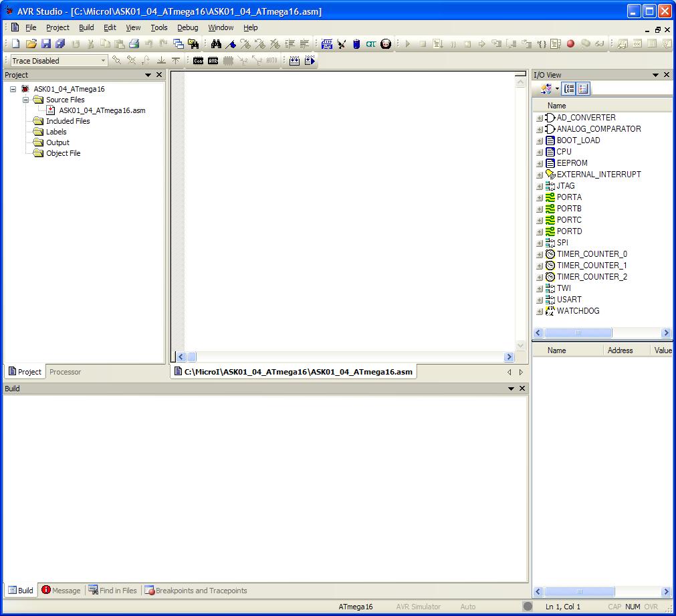Screen dimensions: 676x616
Task: Toggle the list view mode in I/O View
Action: tap(583, 89)
